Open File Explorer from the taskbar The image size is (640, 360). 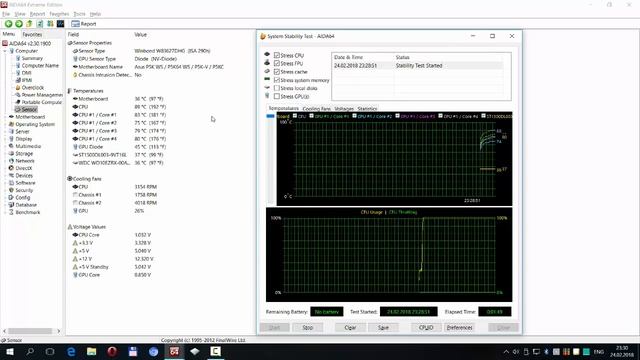91,351
